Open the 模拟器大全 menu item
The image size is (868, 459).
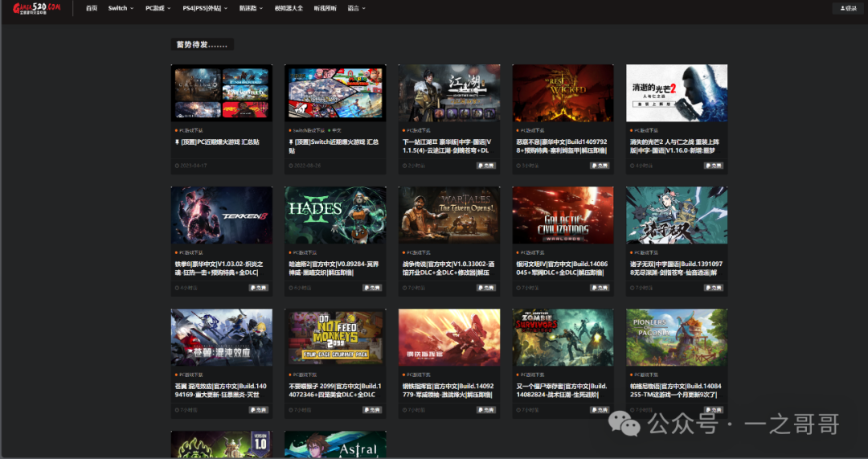[x=289, y=8]
